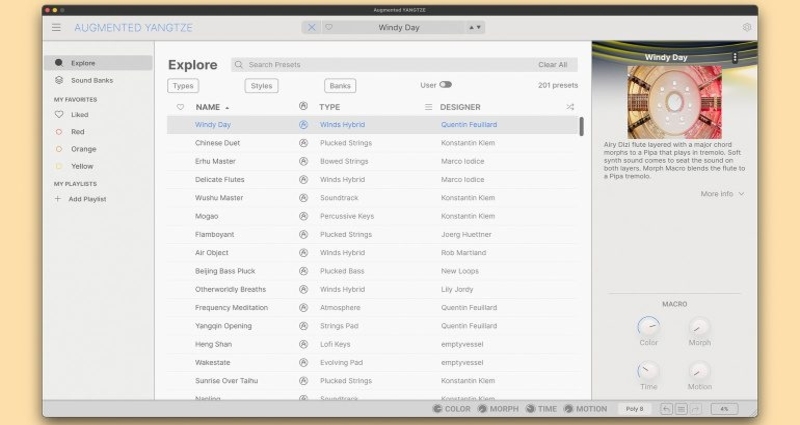The height and width of the screenshot is (425, 800).
Task: Select the Chinese Duet preset
Action: tap(372, 143)
